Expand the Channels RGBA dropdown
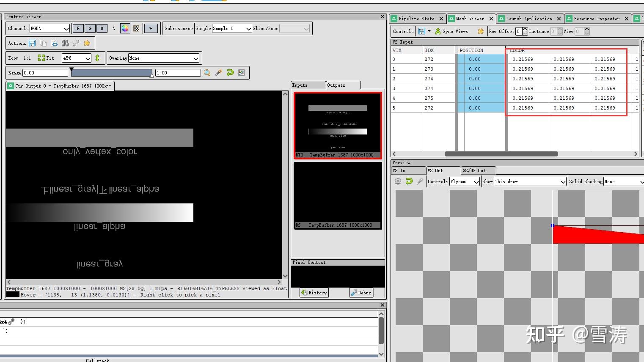644x362 pixels. 50,28
